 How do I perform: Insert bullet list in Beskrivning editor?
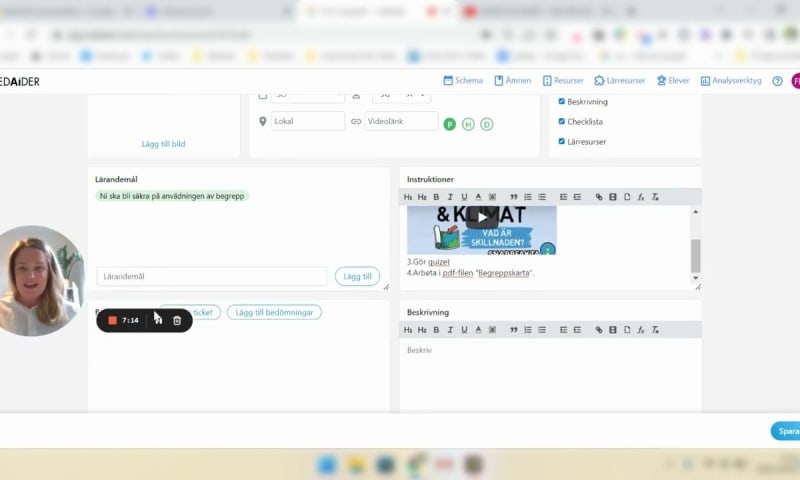[542, 330]
